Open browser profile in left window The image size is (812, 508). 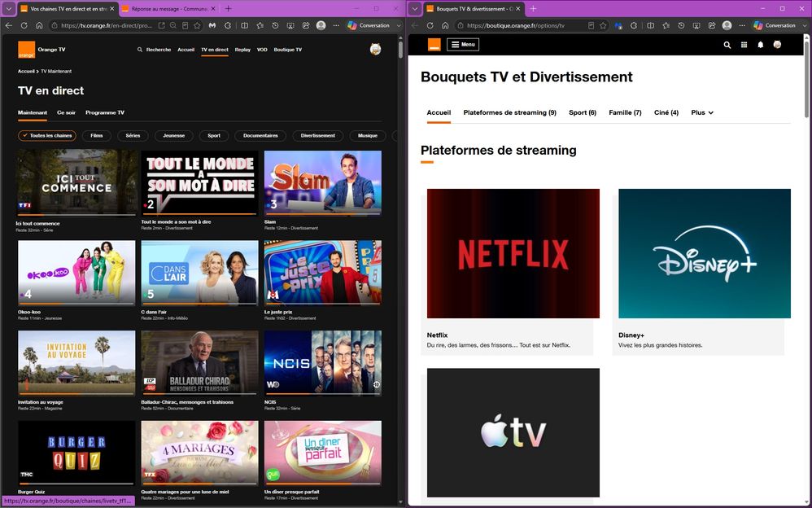(x=321, y=25)
